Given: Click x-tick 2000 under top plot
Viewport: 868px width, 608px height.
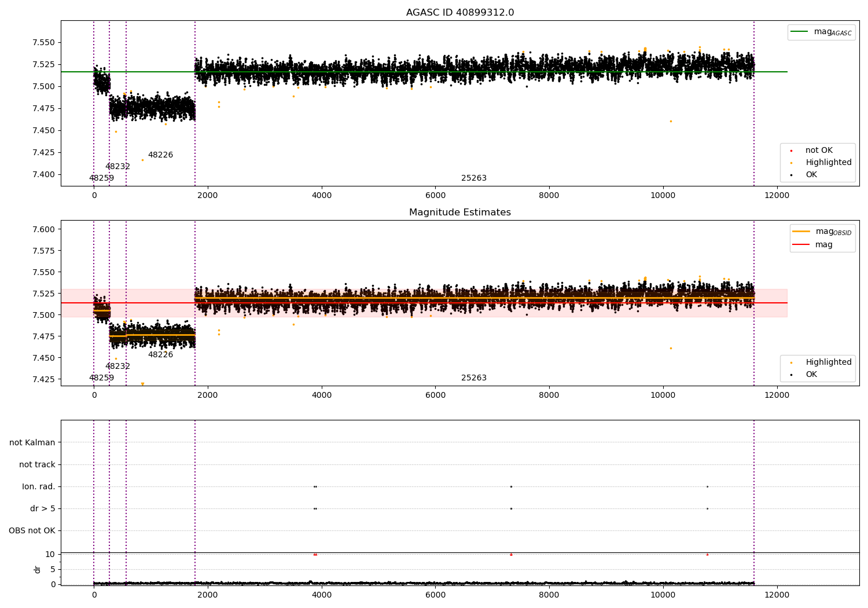Looking at the screenshot, I should (208, 196).
